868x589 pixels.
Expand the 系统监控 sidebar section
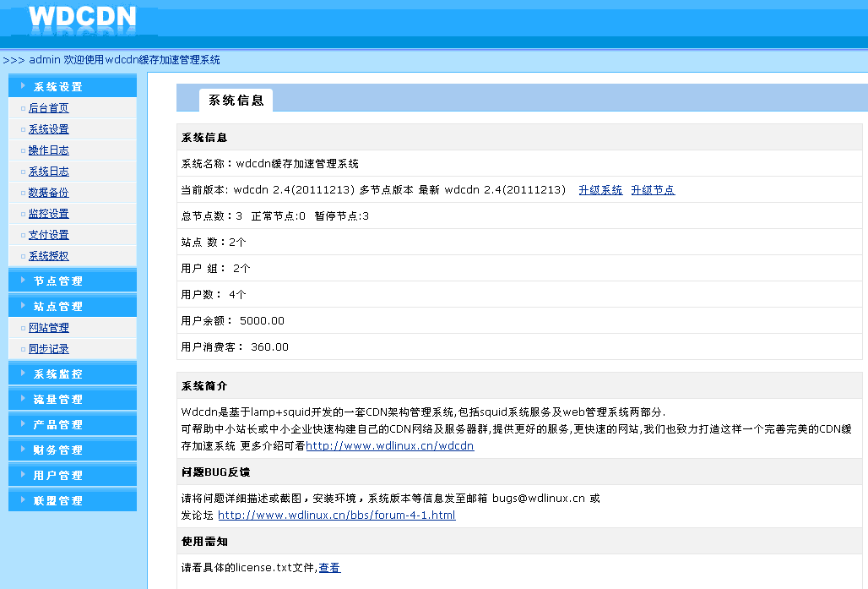pos(58,374)
